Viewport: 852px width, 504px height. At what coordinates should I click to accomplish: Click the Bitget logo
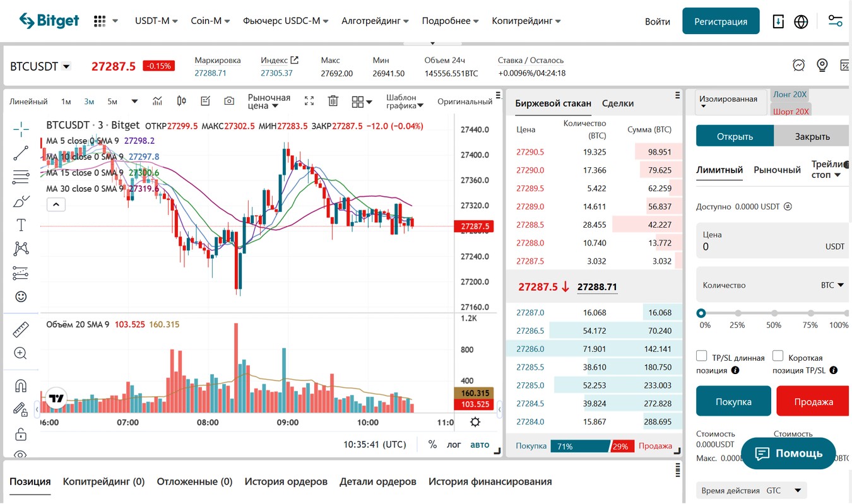coord(49,21)
